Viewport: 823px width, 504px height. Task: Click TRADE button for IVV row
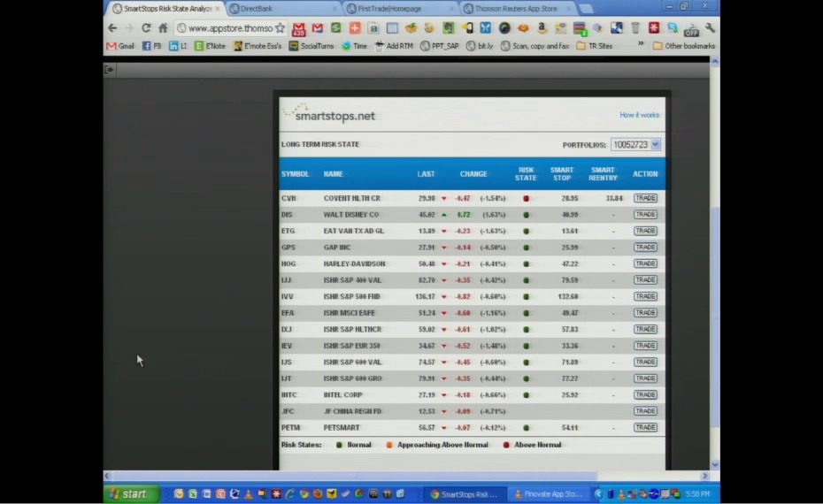645,296
